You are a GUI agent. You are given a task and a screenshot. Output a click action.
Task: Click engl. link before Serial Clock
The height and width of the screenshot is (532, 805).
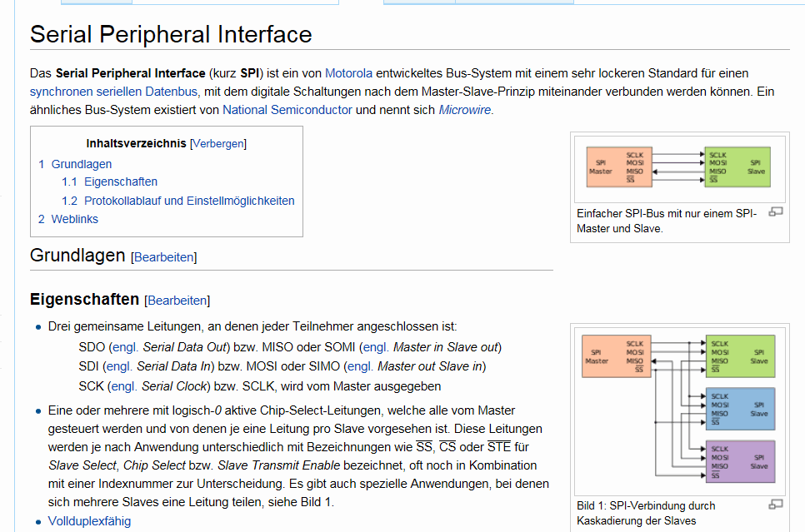click(124, 386)
